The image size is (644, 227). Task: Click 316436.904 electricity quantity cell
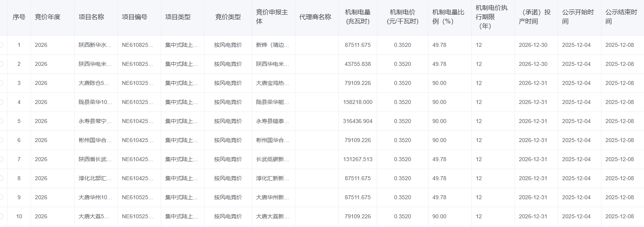point(357,121)
